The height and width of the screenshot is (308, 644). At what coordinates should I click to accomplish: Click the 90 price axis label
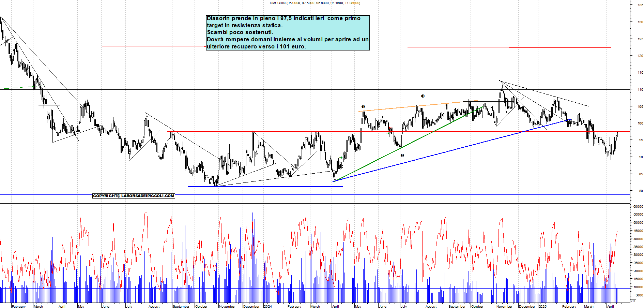point(641,157)
